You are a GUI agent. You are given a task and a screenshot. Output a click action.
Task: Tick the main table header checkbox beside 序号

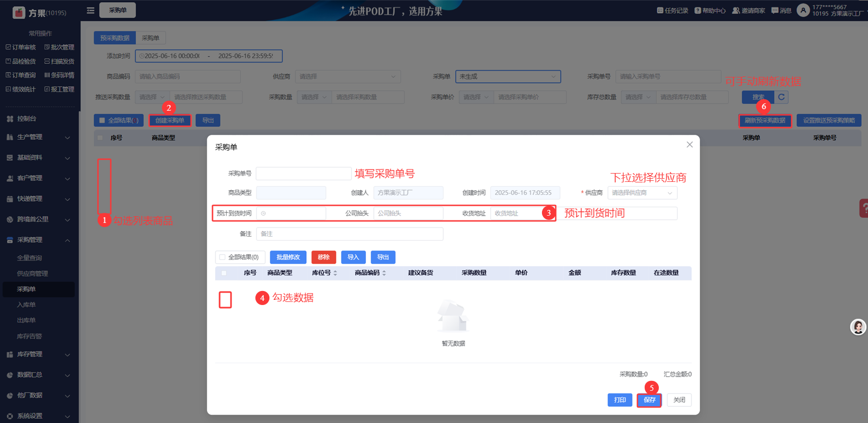click(x=100, y=138)
